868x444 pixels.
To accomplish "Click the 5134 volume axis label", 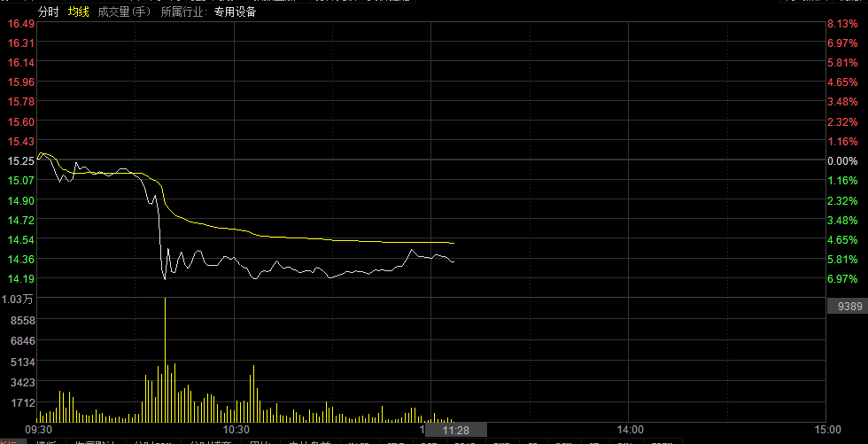I will pyautogui.click(x=22, y=362).
